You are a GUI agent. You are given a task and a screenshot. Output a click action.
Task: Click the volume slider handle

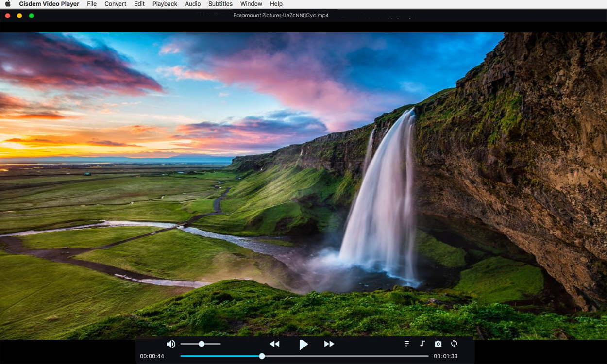(x=202, y=344)
